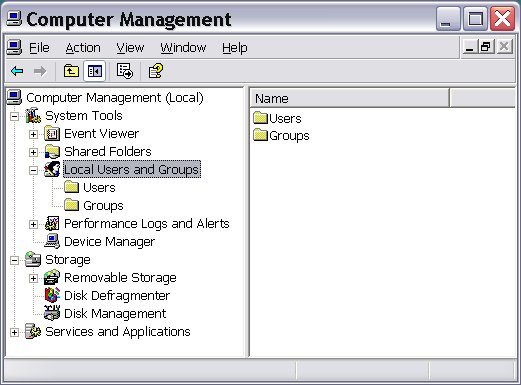Screen dimensions: 521x385
Task: Select Disk Management label
Action: 115,314
